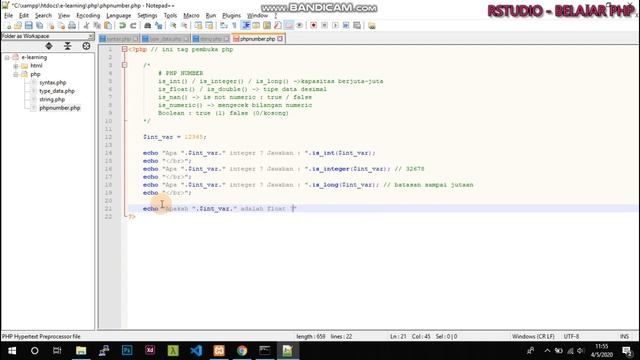Click the Run macro multiple times icon
Screen dimensions: 640x360
click(x=346, y=26)
